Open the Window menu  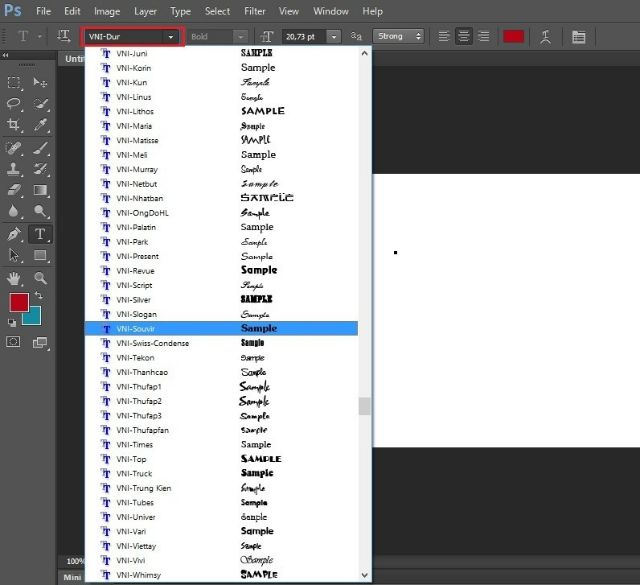click(x=331, y=11)
